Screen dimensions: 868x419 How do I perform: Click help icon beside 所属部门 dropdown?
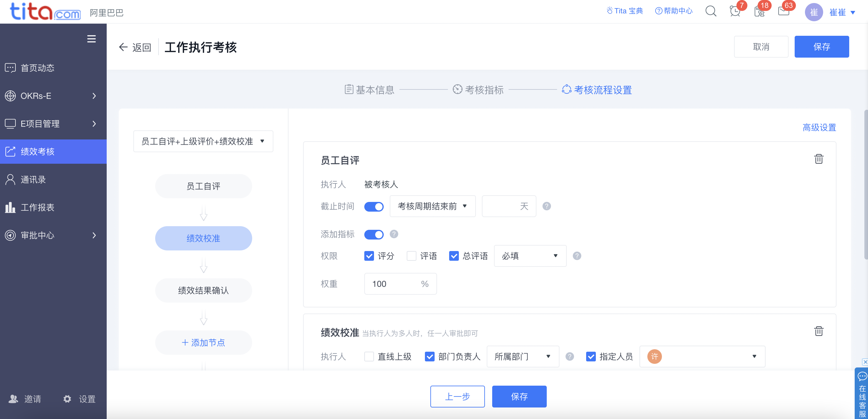coord(569,356)
